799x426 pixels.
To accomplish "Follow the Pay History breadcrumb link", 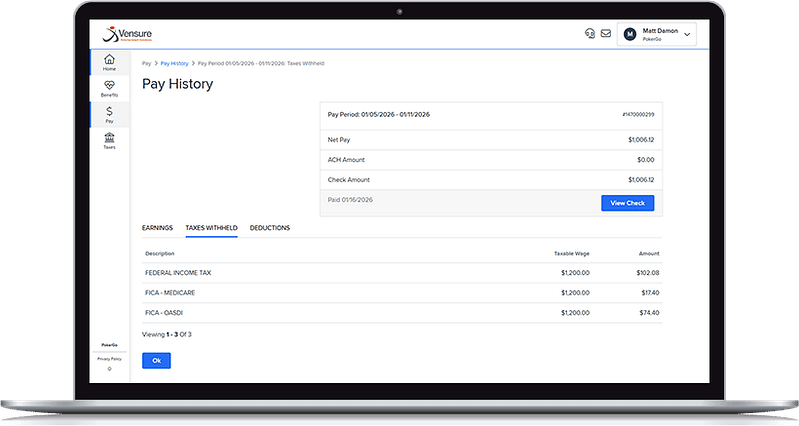I will (x=175, y=64).
